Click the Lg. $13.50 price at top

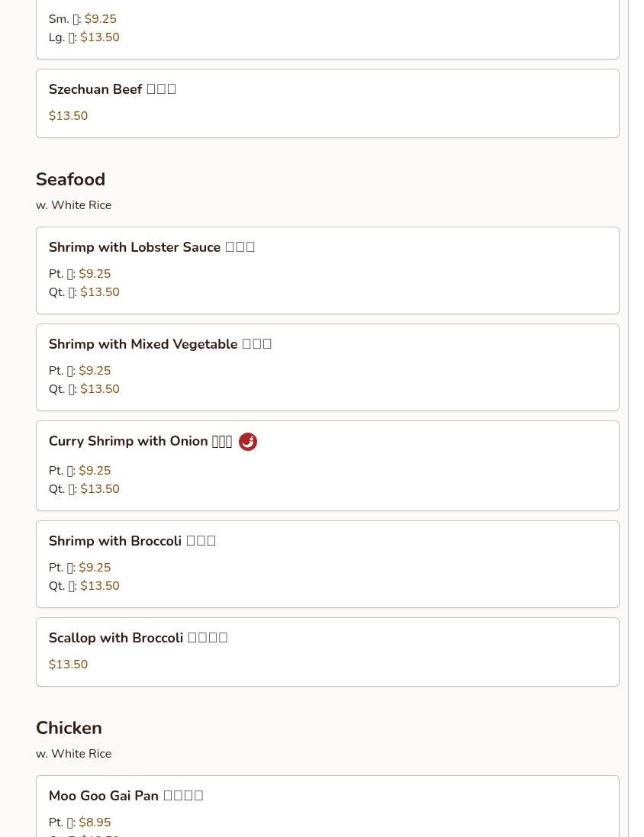point(100,37)
